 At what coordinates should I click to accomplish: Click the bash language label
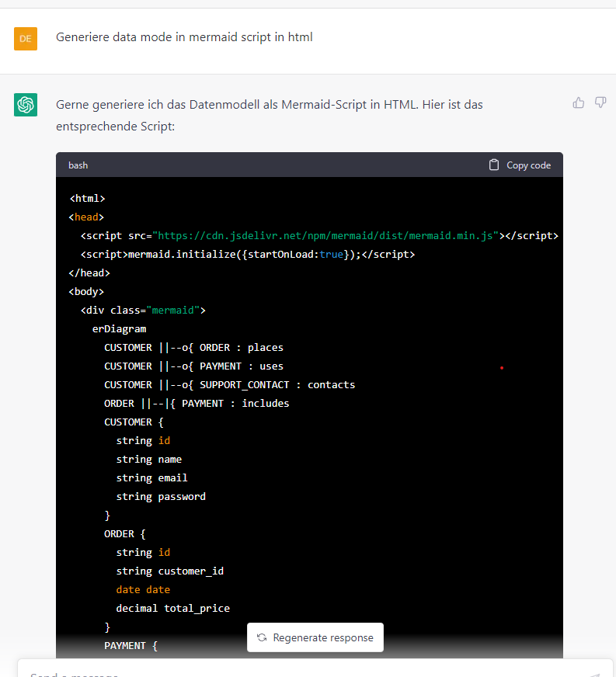pos(78,165)
